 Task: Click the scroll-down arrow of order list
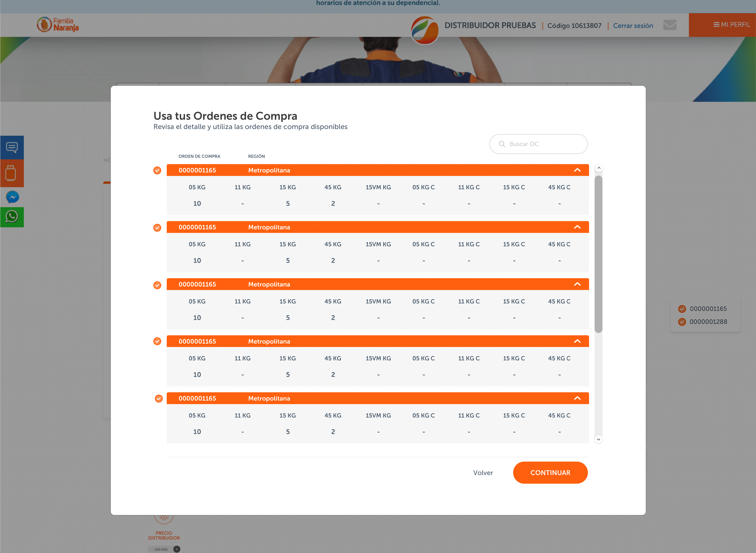pos(598,439)
